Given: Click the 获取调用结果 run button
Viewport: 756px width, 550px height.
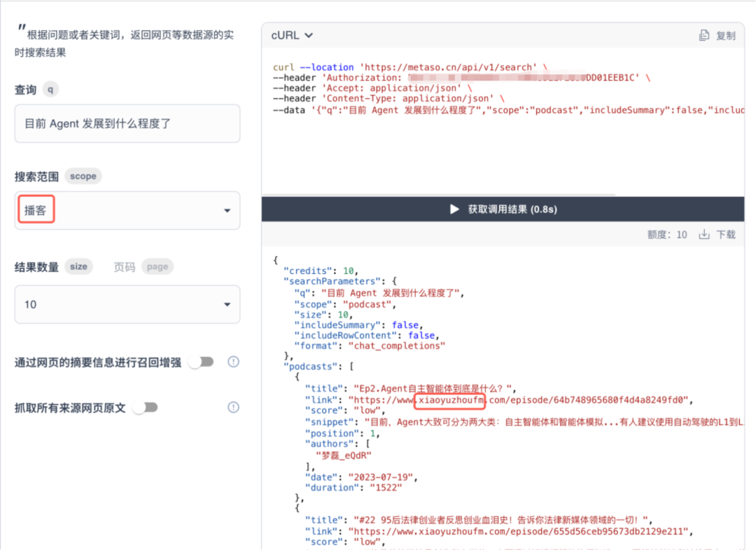Looking at the screenshot, I should [x=503, y=209].
